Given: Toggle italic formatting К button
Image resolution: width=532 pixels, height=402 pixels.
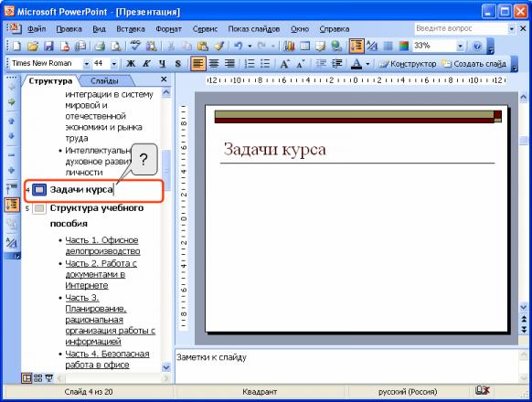Looking at the screenshot, I should (146, 63).
